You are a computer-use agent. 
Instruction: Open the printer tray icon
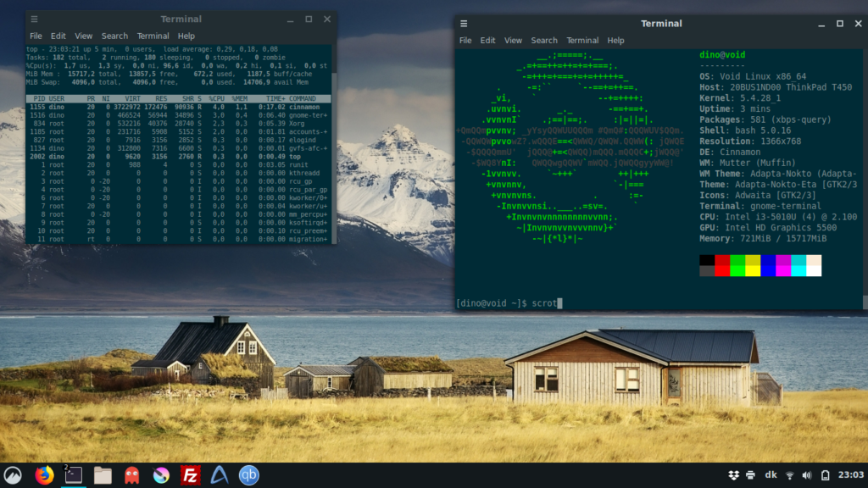click(x=751, y=475)
